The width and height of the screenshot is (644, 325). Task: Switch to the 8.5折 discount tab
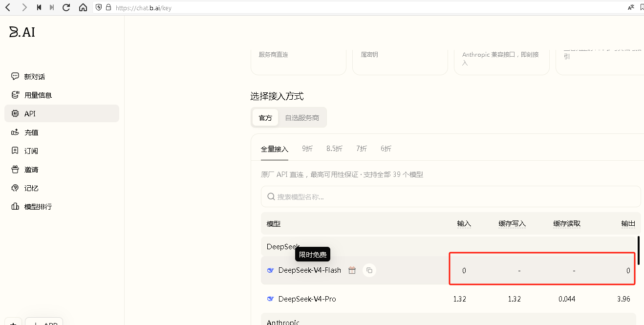pos(334,149)
